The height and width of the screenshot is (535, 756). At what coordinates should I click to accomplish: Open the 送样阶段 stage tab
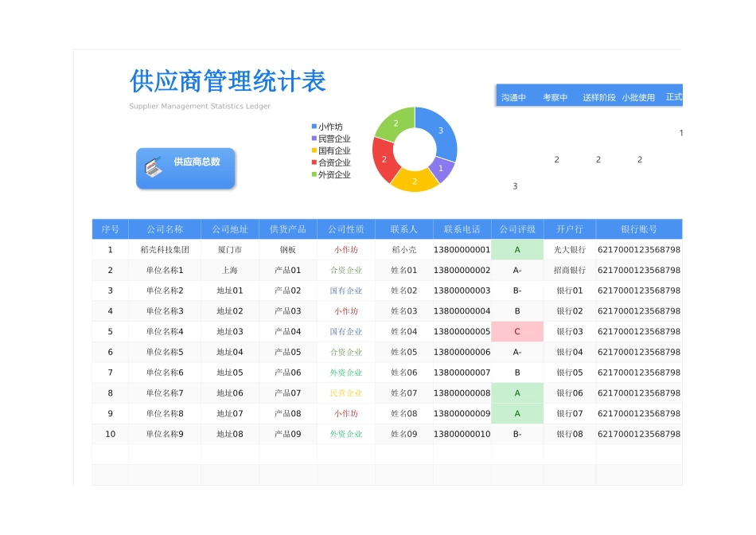click(x=599, y=97)
